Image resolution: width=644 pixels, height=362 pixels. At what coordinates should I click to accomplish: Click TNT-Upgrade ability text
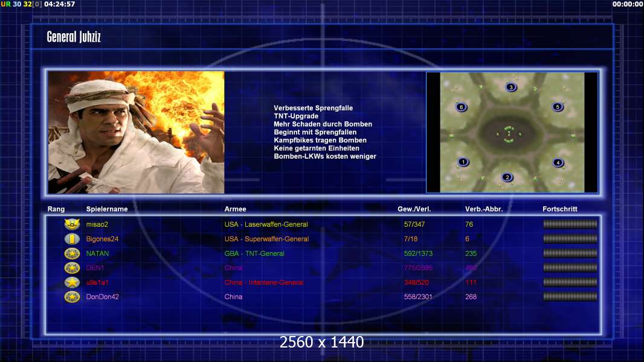pyautogui.click(x=296, y=116)
